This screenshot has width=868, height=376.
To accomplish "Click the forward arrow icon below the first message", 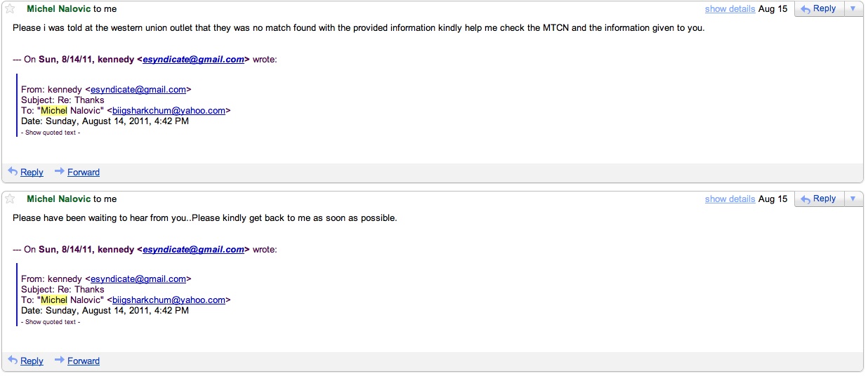I will [x=60, y=171].
